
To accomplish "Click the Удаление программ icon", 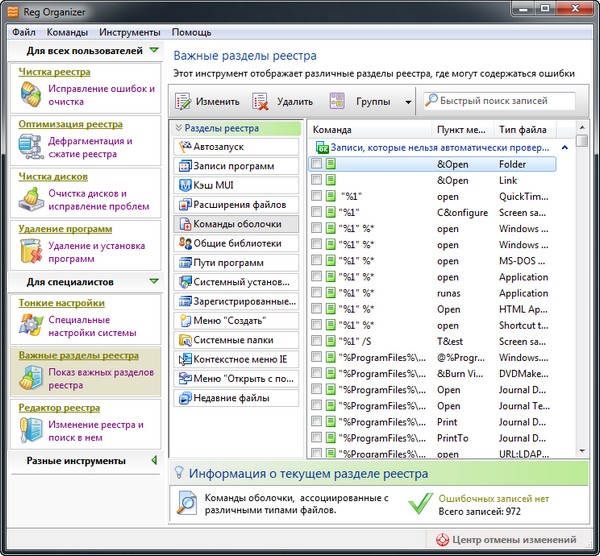I will (32, 252).
